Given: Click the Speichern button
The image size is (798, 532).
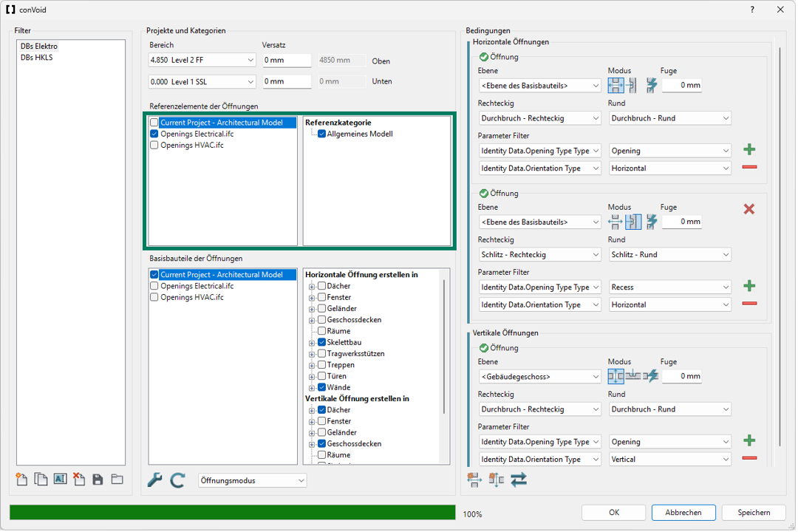Looking at the screenshot, I should tap(754, 513).
